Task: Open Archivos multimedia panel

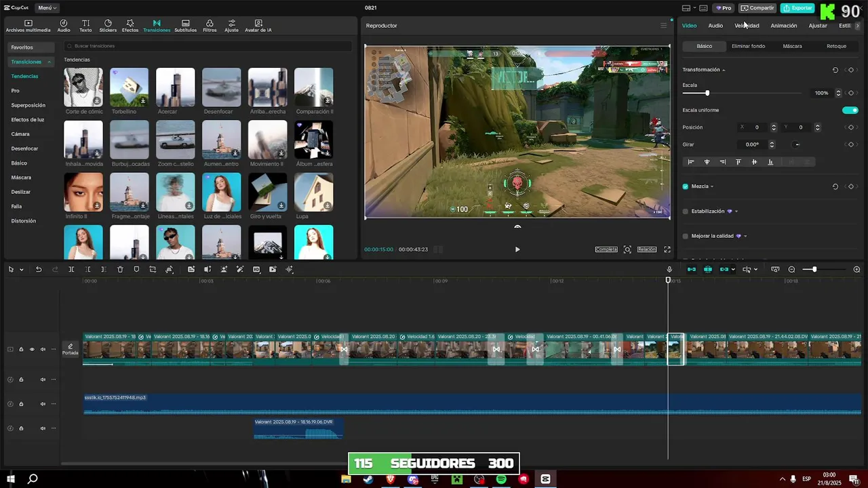Action: 28,26
